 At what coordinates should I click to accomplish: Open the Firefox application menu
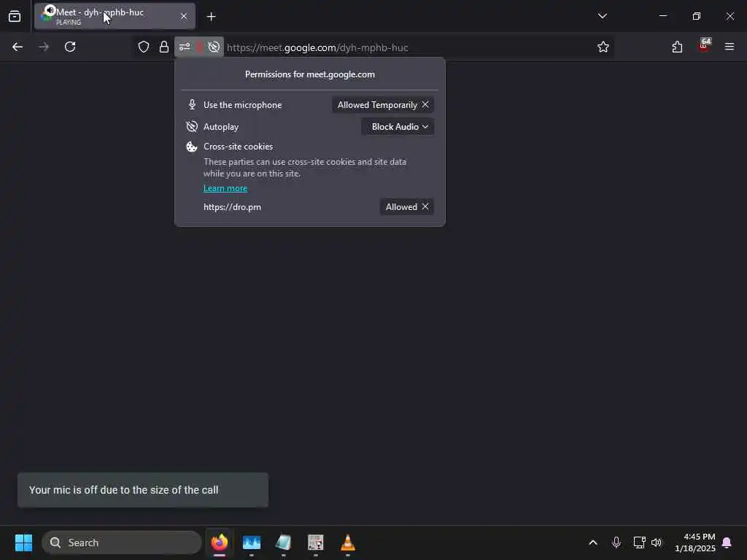729,47
